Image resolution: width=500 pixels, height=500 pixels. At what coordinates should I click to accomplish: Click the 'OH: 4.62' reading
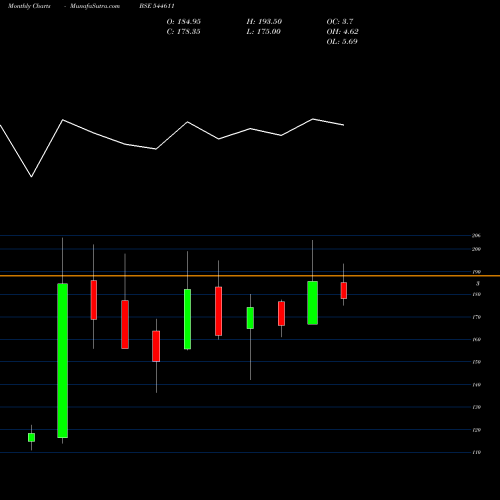342,32
